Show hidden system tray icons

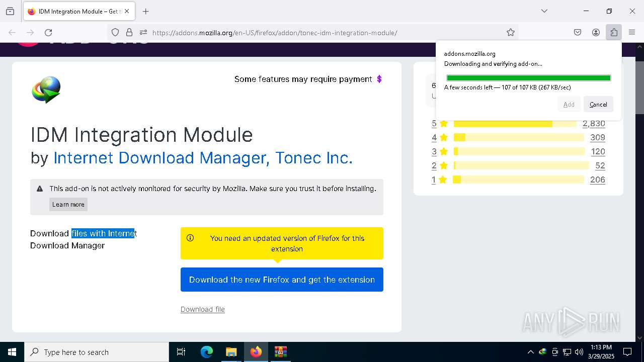pyautogui.click(x=530, y=352)
